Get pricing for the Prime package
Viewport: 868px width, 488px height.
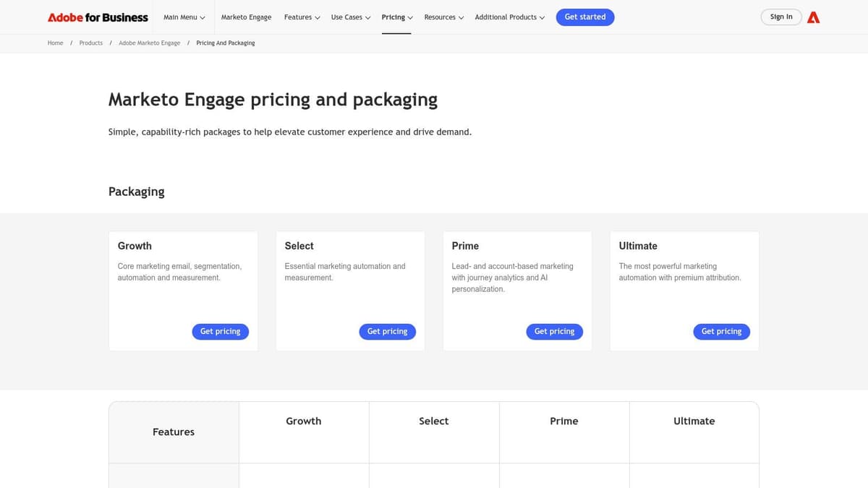click(x=554, y=331)
